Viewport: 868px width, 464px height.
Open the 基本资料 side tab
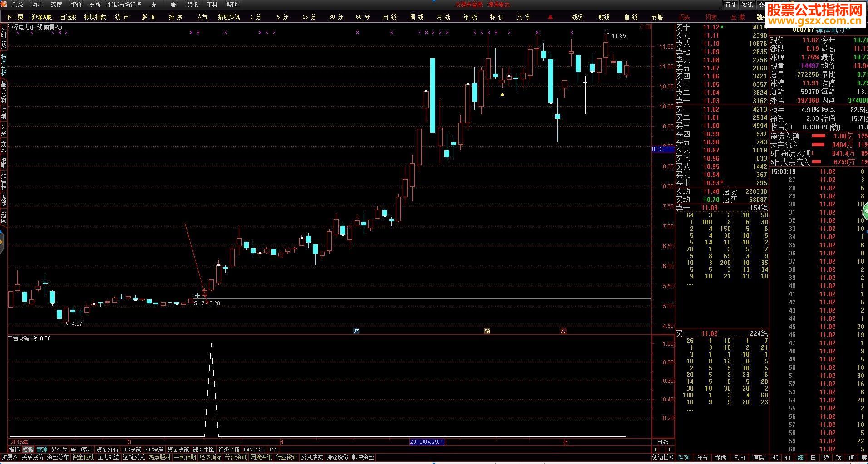pos(4,92)
